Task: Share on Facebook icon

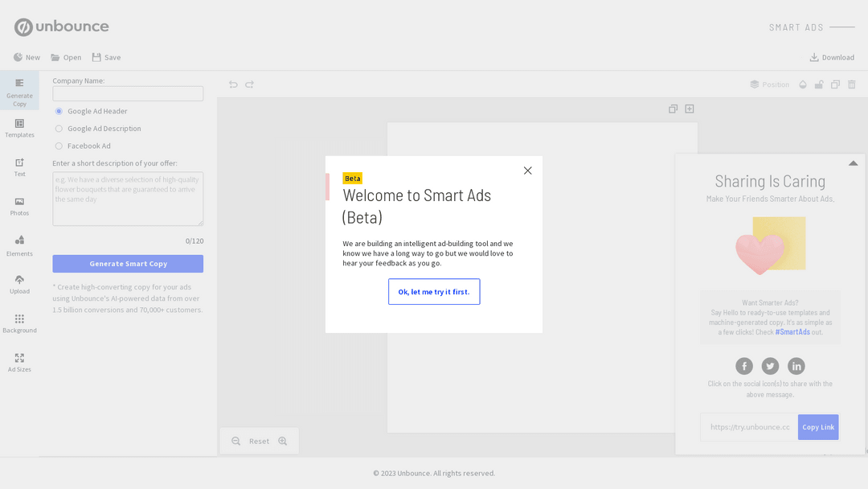Action: point(744,366)
